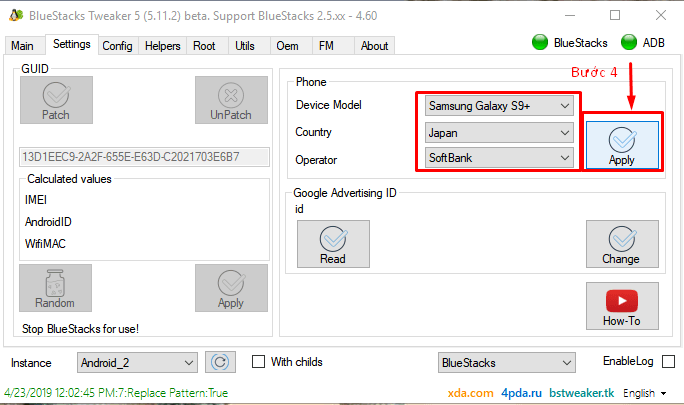Screen dimensions: 684x405
Task: Click the GUID value text field
Action: [x=144, y=157]
